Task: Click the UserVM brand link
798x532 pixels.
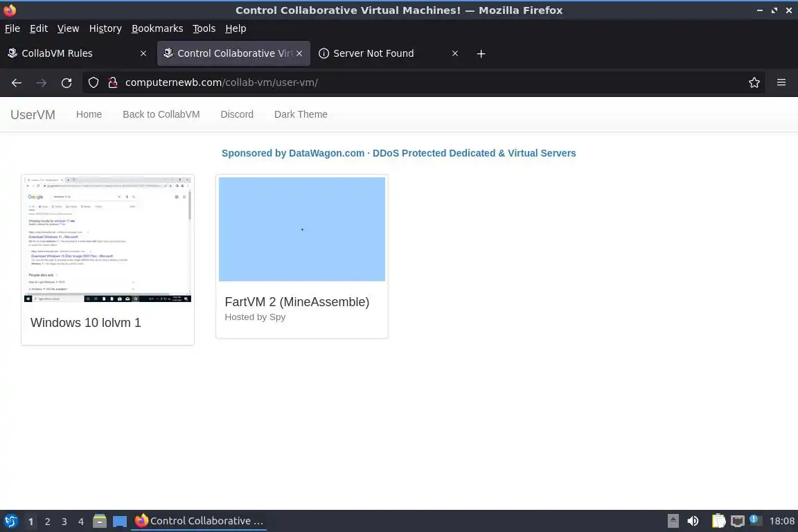Action: point(33,114)
